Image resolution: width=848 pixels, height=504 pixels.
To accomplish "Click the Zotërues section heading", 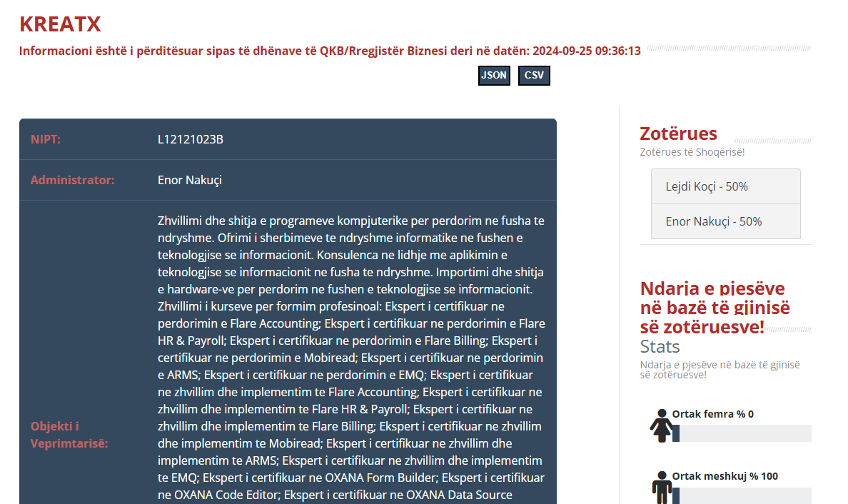I will (x=678, y=133).
